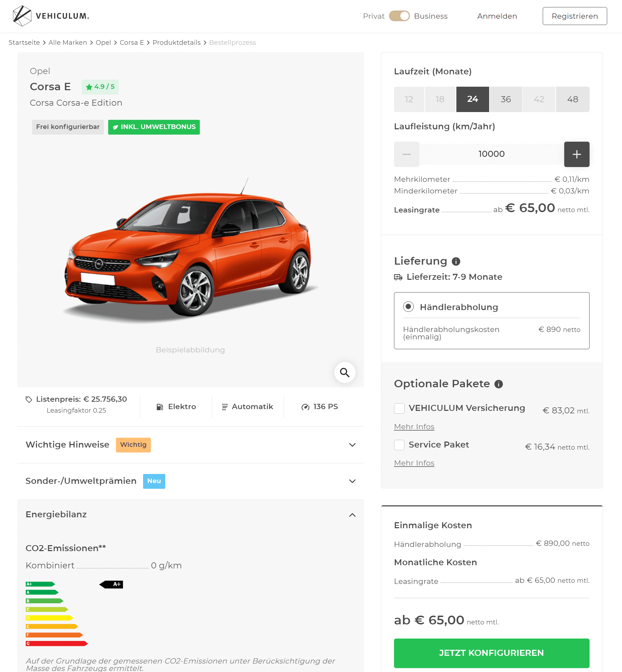Click the Optionale Pakete info icon

(499, 384)
